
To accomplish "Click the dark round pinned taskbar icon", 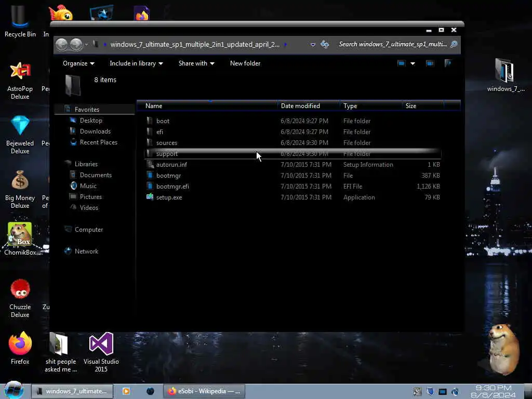I will [150, 391].
